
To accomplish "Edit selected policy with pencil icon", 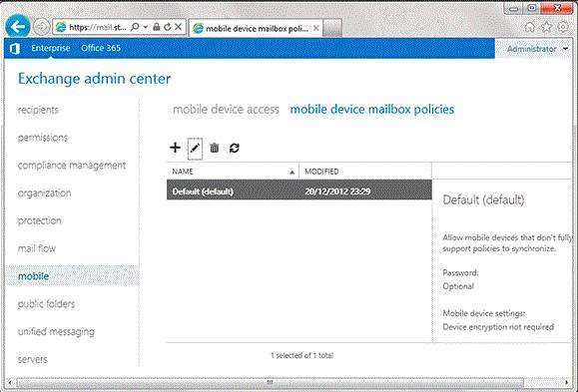I will point(195,149).
